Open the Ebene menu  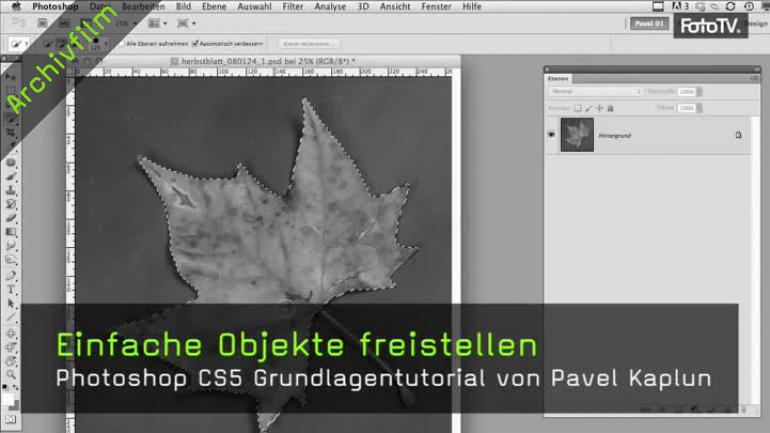[214, 6]
